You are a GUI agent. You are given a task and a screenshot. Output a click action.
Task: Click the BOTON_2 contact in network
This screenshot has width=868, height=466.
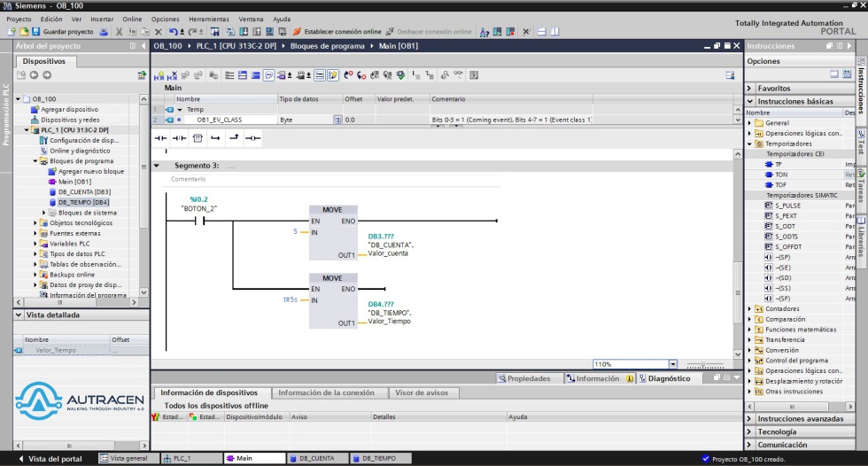point(199,221)
